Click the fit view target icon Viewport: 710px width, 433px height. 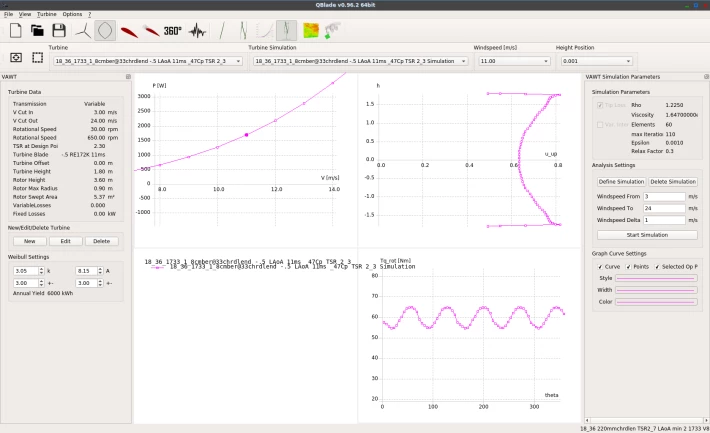pyautogui.click(x=16, y=58)
